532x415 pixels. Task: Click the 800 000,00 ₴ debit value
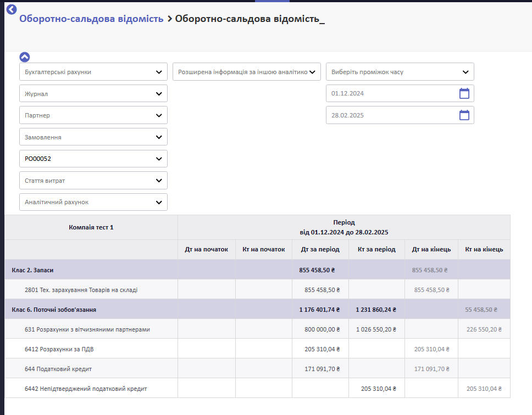click(x=322, y=329)
